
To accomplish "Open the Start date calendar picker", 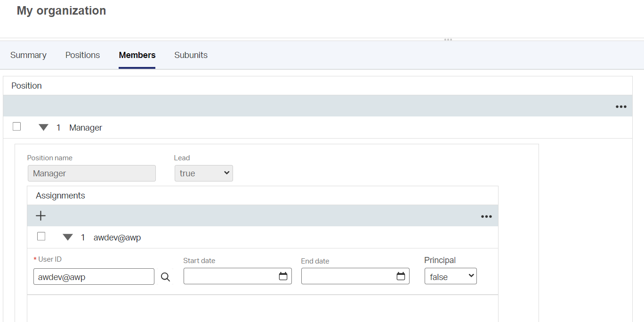I will click(x=283, y=276).
